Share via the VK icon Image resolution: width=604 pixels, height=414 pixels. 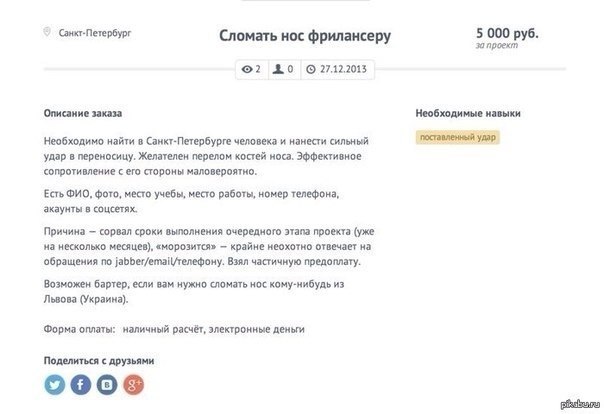[108, 384]
